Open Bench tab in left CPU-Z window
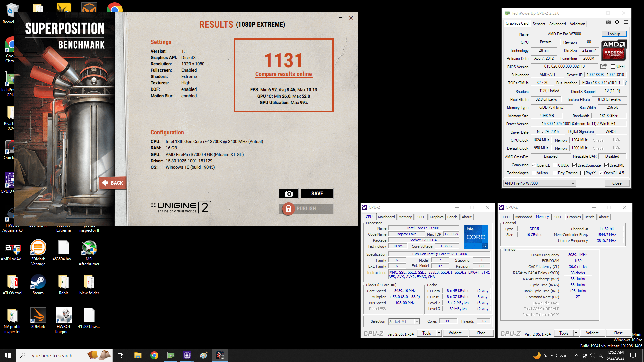Image resolution: width=644 pixels, height=362 pixels. (452, 217)
